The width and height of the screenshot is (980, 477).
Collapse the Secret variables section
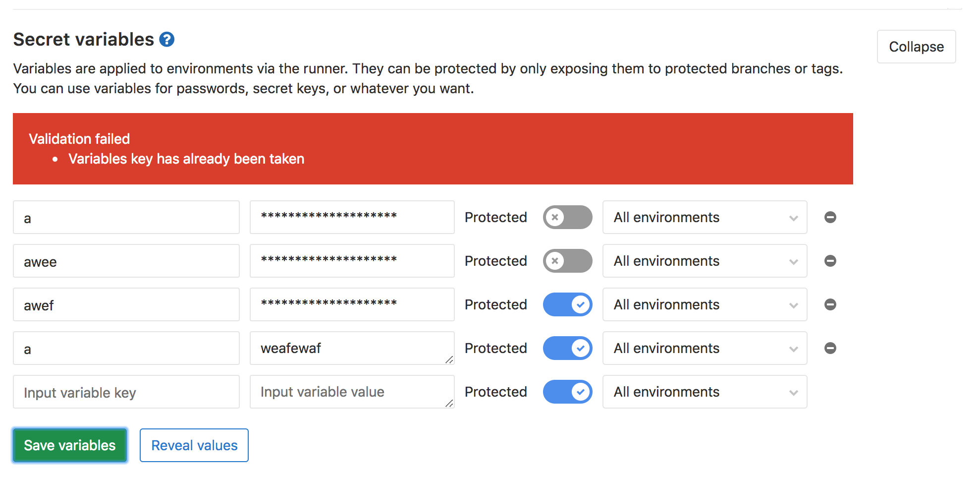pos(916,47)
